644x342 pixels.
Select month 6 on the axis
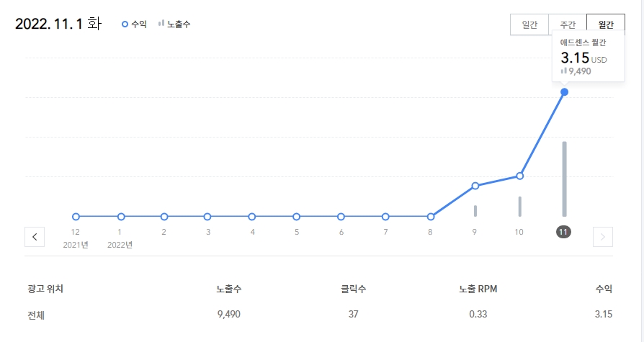341,232
